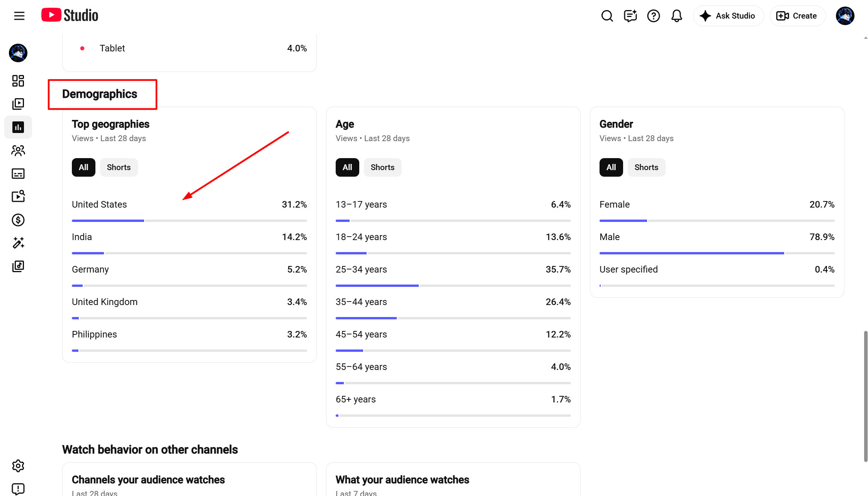Open the Subtitles sidebar icon
The width and height of the screenshot is (868, 496).
click(18, 174)
